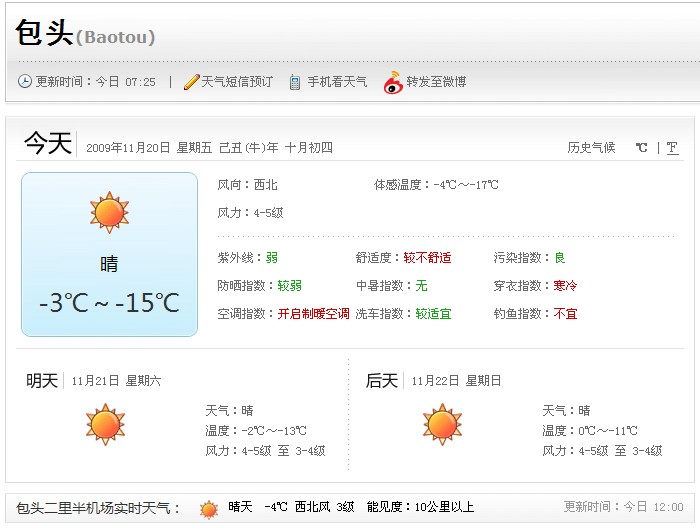The height and width of the screenshot is (531, 700).
Task: Click the Weibo logo icon
Action: (x=393, y=82)
